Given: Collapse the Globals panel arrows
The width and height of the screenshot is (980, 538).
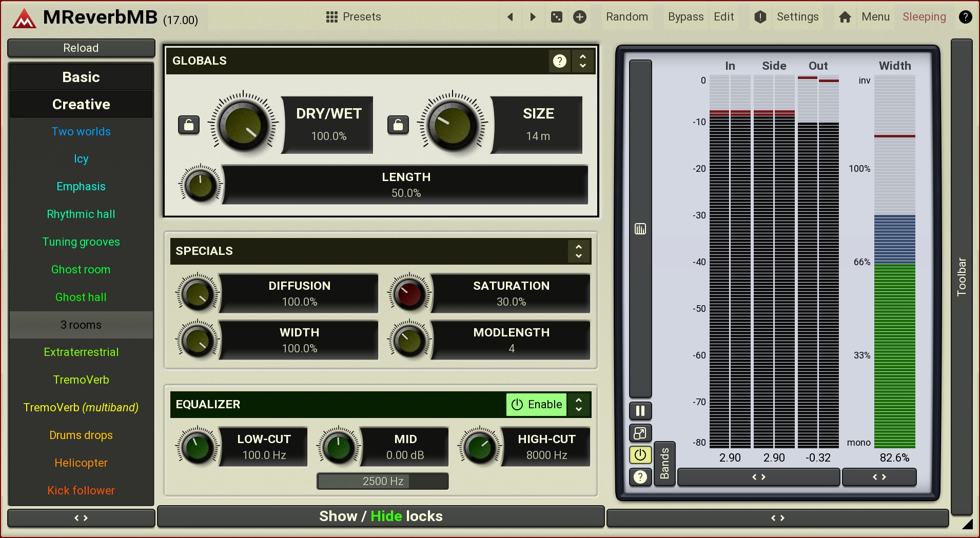Looking at the screenshot, I should [583, 61].
